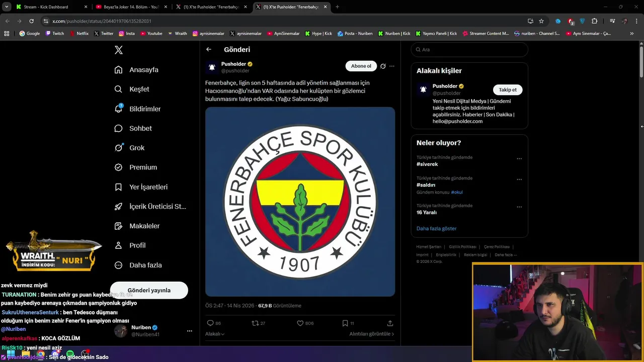The image size is (644, 362).
Task: Open Grok from the sidebar
Action: point(129,148)
